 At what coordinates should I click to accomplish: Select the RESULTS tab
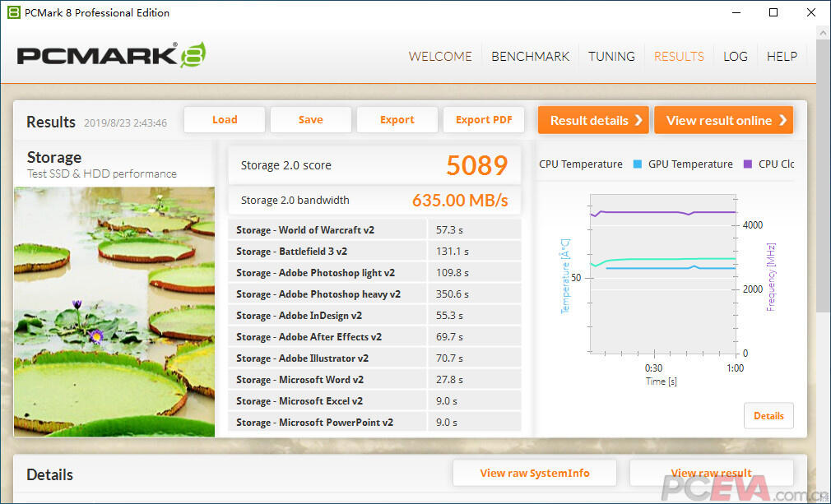tap(679, 56)
